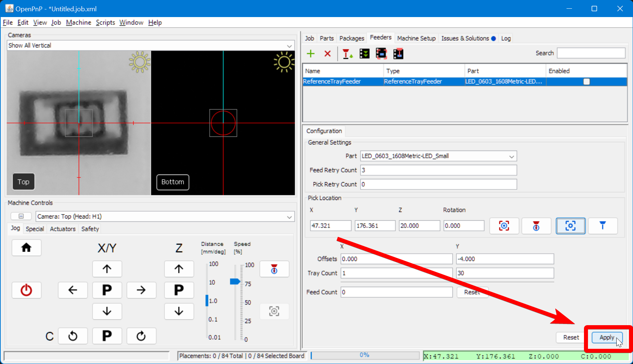The height and width of the screenshot is (364, 633).
Task: Jog X axis right with the arrow
Action: point(141,290)
